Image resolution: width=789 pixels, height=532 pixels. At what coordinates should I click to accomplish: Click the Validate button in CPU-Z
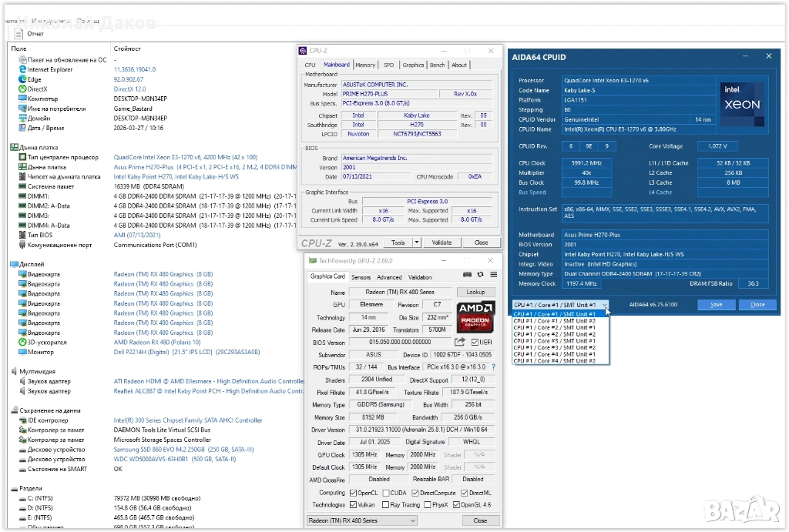pyautogui.click(x=442, y=242)
